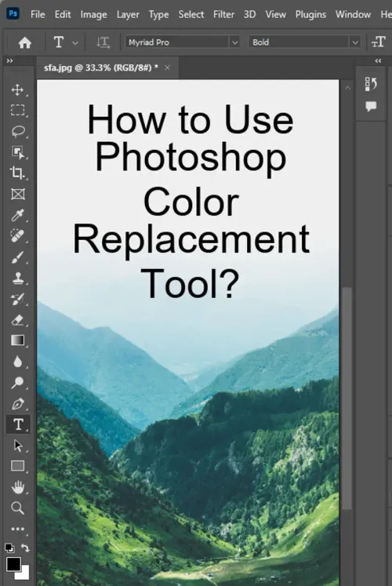Image resolution: width=392 pixels, height=586 pixels.
Task: Select the Crop tool
Action: click(17, 173)
